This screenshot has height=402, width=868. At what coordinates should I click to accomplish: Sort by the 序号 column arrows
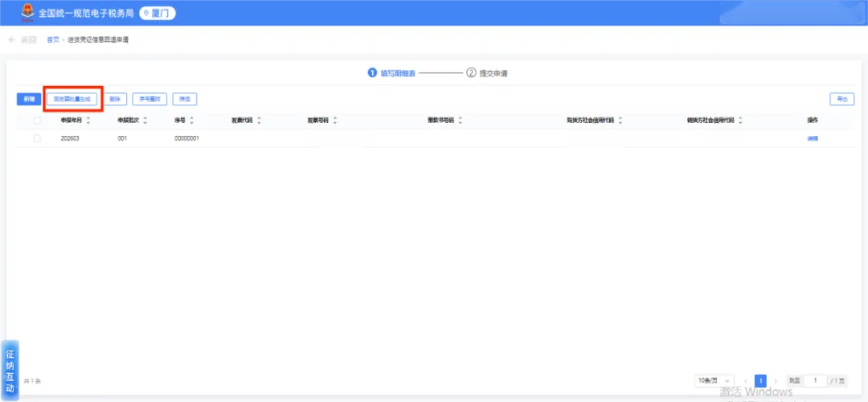click(x=191, y=121)
